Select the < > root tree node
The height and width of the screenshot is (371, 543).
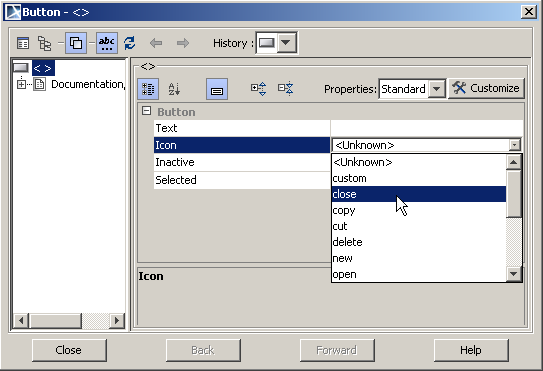click(43, 68)
